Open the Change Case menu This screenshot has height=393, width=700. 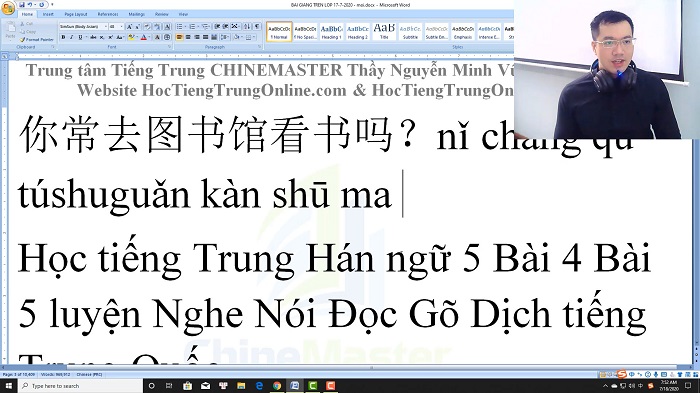pos(120,37)
